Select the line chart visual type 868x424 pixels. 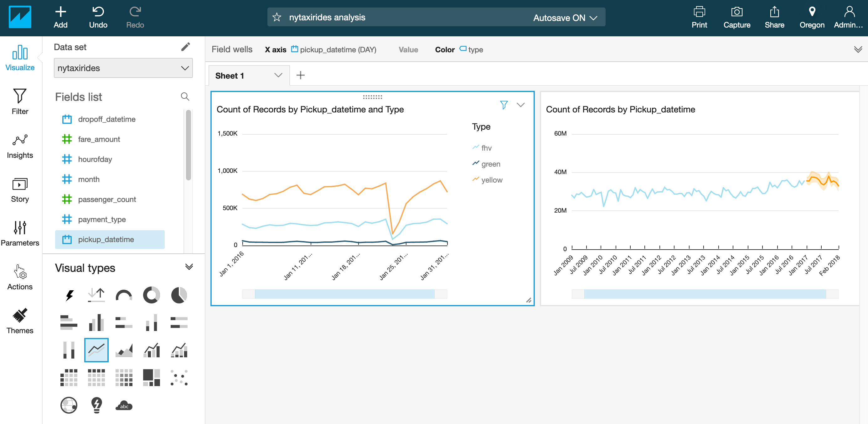pos(96,350)
